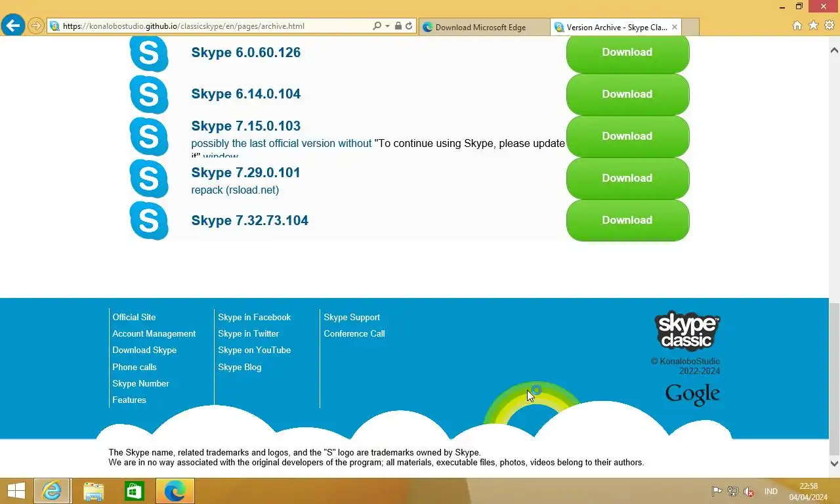Click the vertical scrollbar thumb
This screenshot has height=504, width=840.
point(834,379)
